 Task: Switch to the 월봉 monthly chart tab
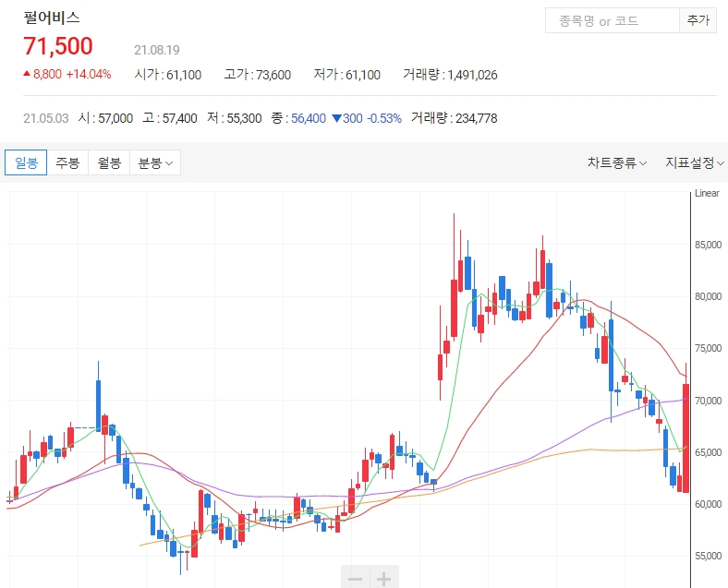pos(109,162)
